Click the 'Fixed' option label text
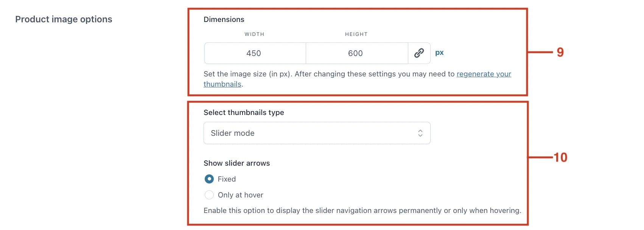 [x=227, y=179]
